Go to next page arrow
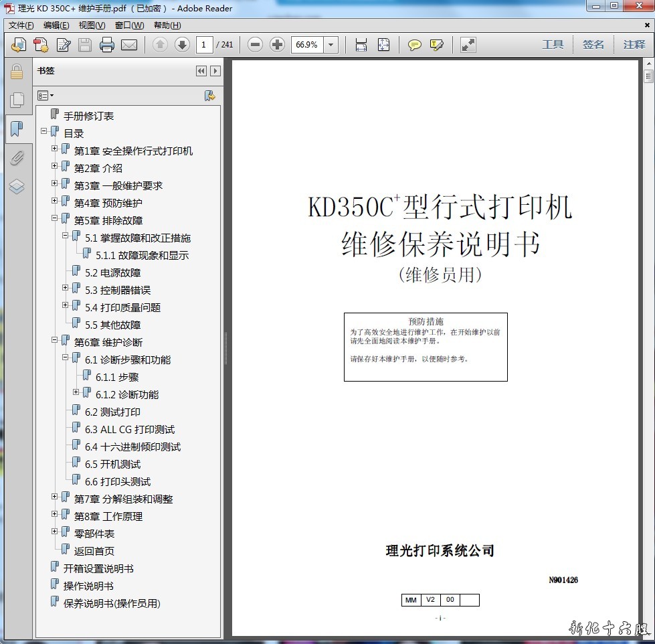Screen dimensions: 655x644 click(182, 45)
